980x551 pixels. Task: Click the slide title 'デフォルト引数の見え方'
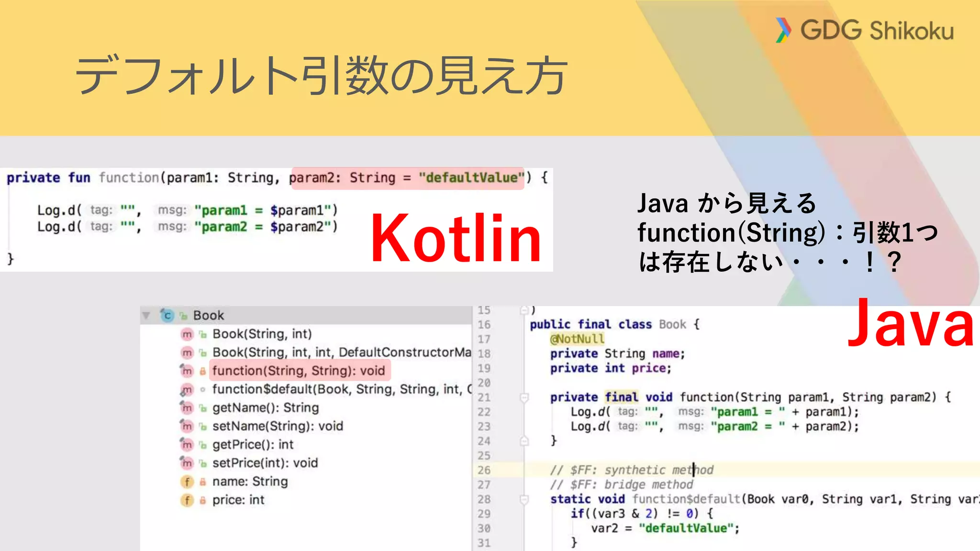(x=322, y=76)
